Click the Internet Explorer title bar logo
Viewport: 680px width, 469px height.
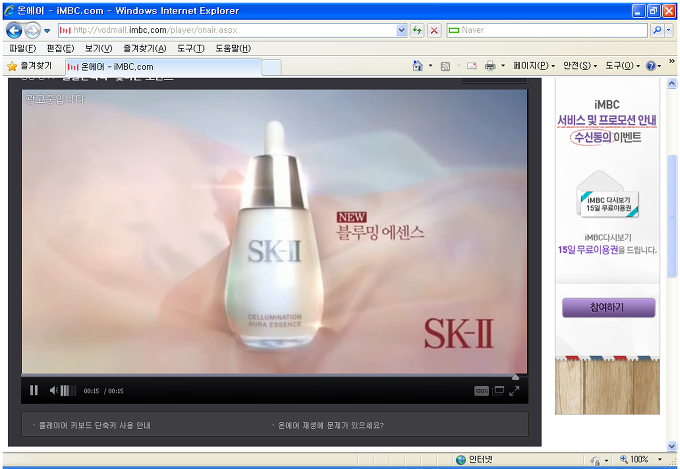click(10, 10)
